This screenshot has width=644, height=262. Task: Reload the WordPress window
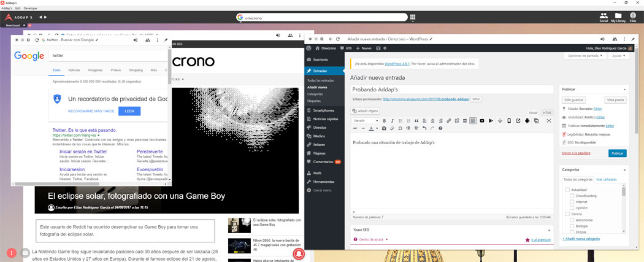[x=337, y=39]
